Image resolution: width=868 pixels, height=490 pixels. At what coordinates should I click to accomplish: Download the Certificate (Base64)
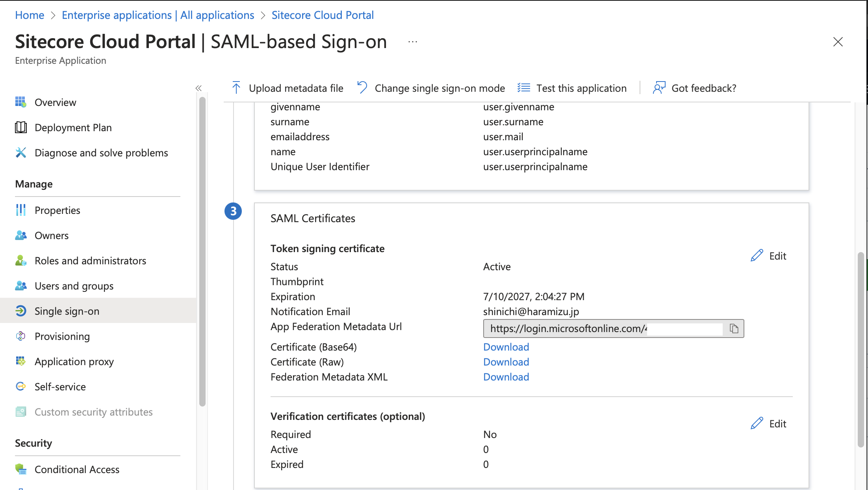point(506,347)
